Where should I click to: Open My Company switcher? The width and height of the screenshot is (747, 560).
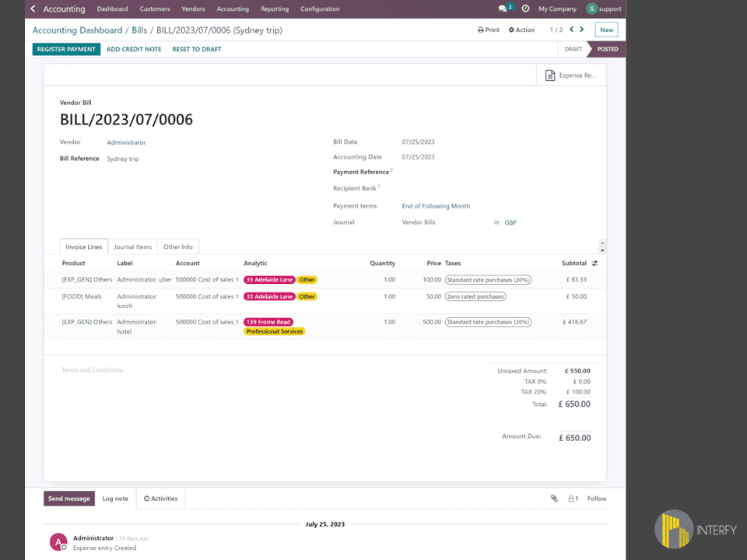pyautogui.click(x=557, y=9)
